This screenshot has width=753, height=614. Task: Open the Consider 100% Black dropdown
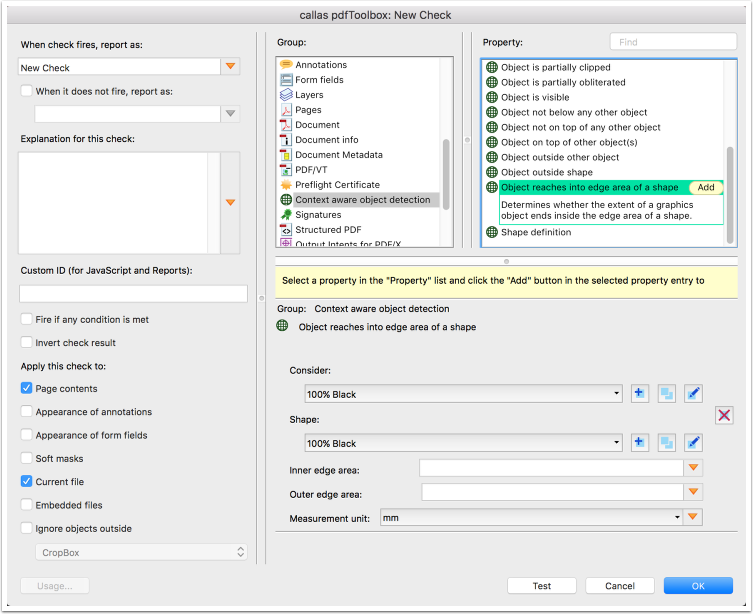coord(463,394)
